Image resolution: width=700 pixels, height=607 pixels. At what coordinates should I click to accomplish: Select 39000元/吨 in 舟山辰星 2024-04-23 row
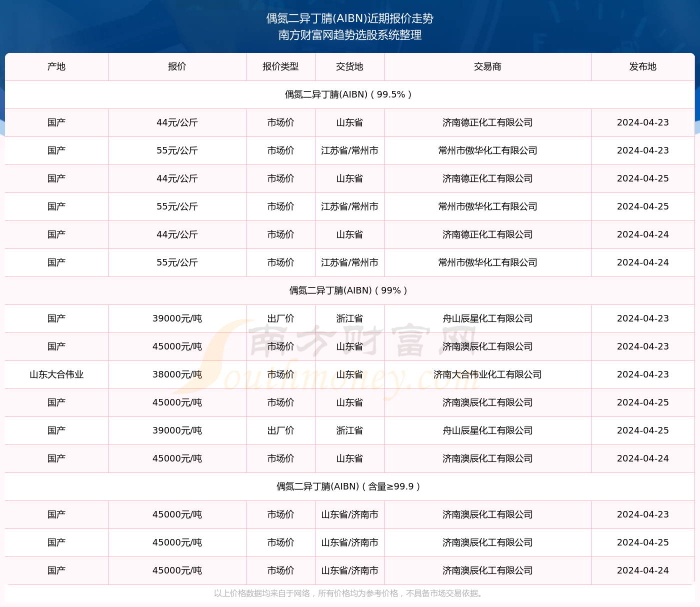tap(177, 318)
